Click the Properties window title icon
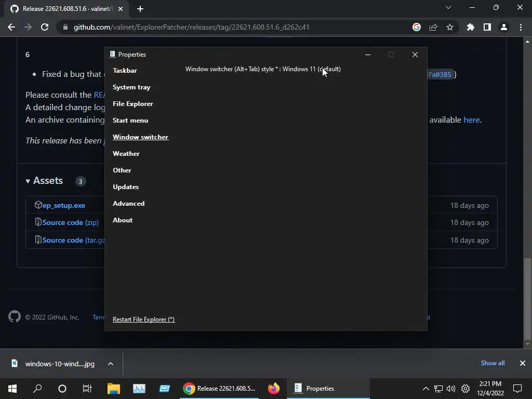532x399 pixels. (112, 54)
